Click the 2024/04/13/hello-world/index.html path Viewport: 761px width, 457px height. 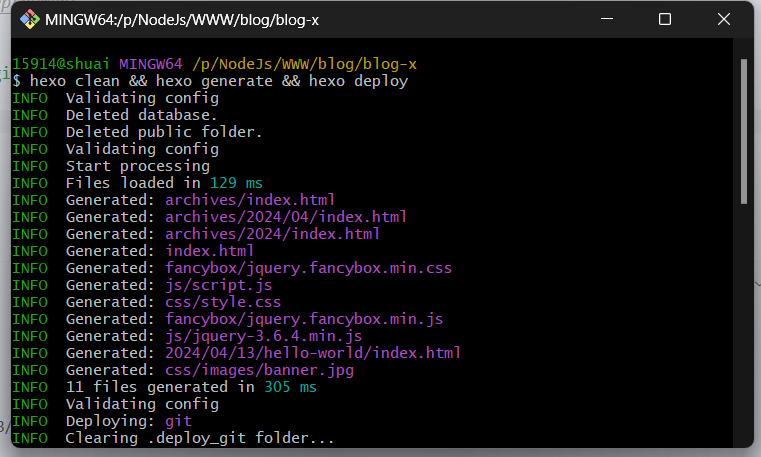pos(313,353)
